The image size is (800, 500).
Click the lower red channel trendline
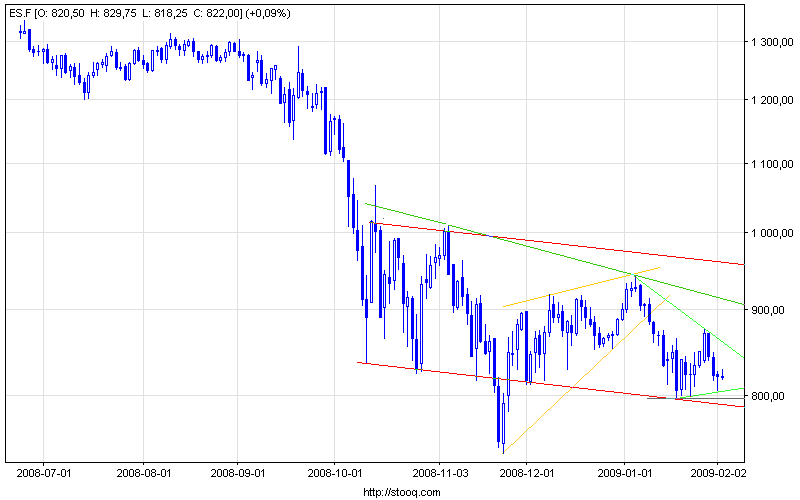click(551, 385)
